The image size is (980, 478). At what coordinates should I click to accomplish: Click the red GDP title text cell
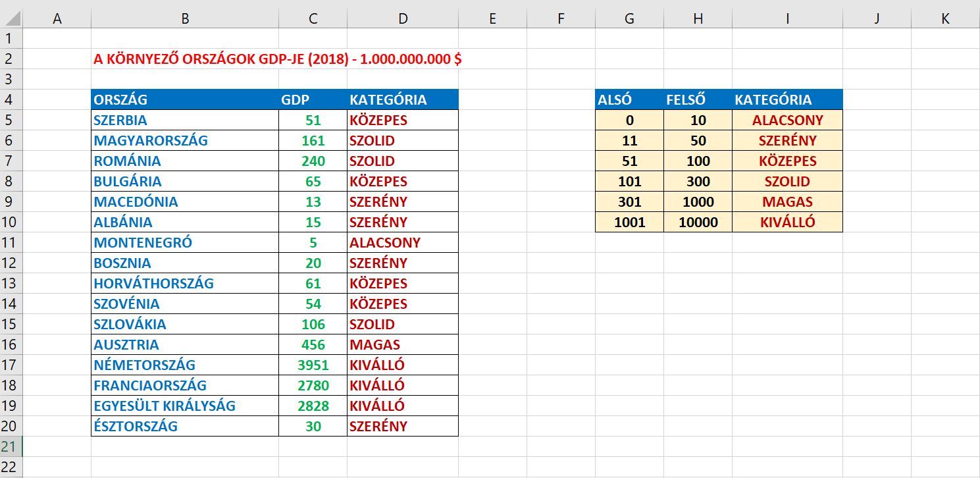tap(278, 59)
